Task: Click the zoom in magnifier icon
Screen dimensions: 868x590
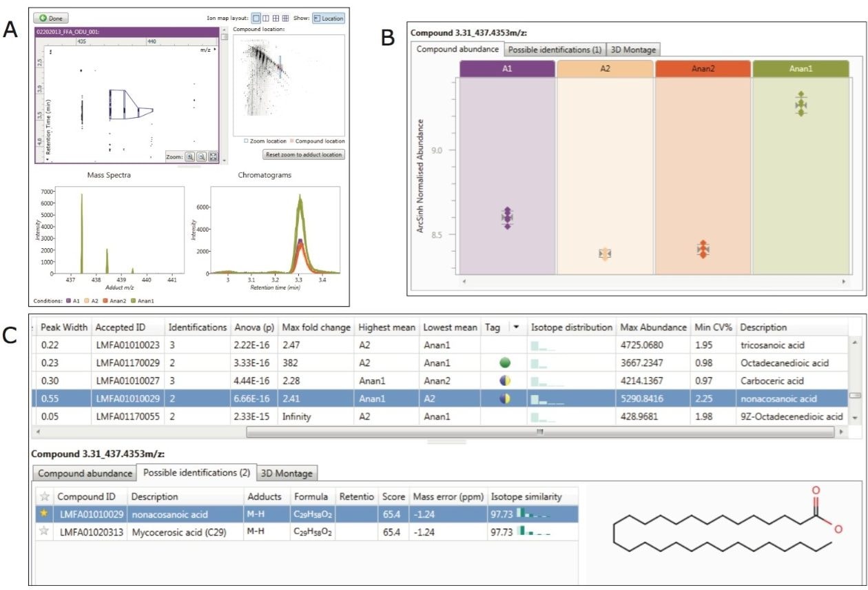Action: coord(189,157)
